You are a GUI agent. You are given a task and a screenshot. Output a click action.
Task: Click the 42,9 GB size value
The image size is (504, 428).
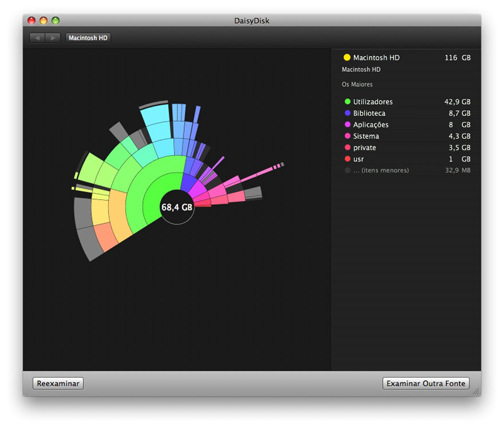(457, 102)
